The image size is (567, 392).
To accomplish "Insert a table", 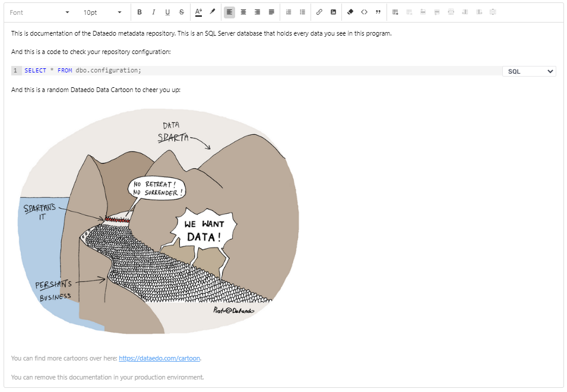I will click(x=395, y=12).
